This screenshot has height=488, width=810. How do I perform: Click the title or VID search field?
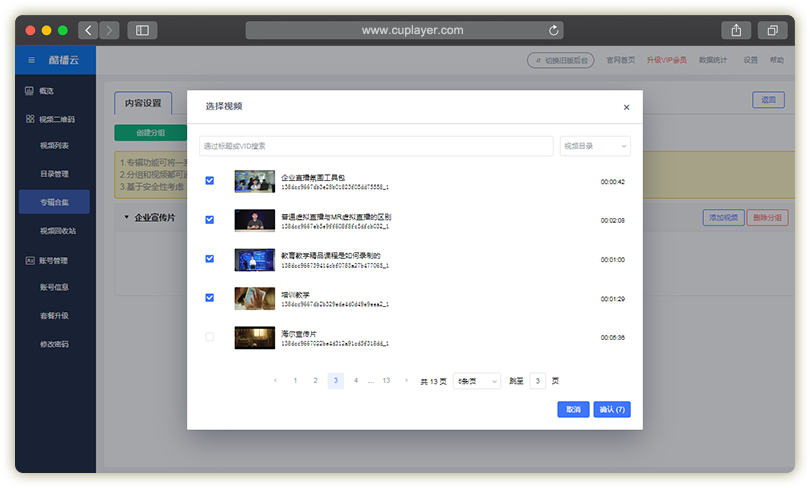pos(376,146)
